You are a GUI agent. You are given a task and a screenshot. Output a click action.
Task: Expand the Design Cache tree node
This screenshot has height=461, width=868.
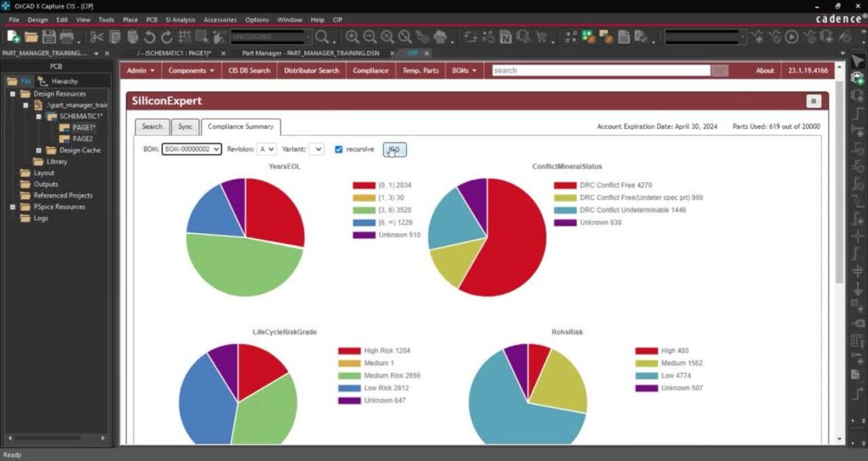coord(38,151)
